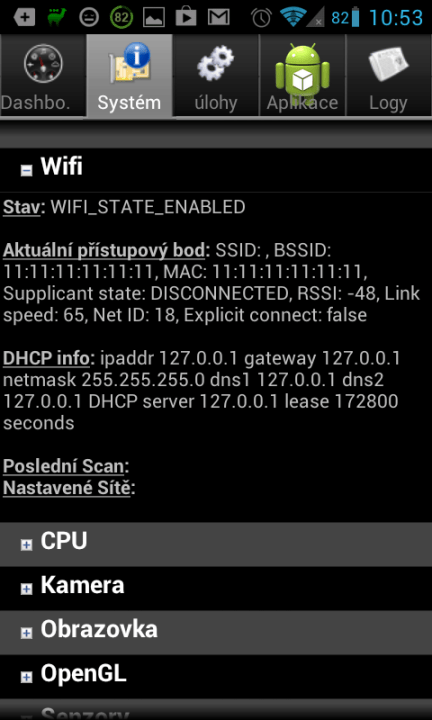The height and width of the screenshot is (720, 432).
Task: Tap the Poslední Scan label
Action: tap(64, 466)
